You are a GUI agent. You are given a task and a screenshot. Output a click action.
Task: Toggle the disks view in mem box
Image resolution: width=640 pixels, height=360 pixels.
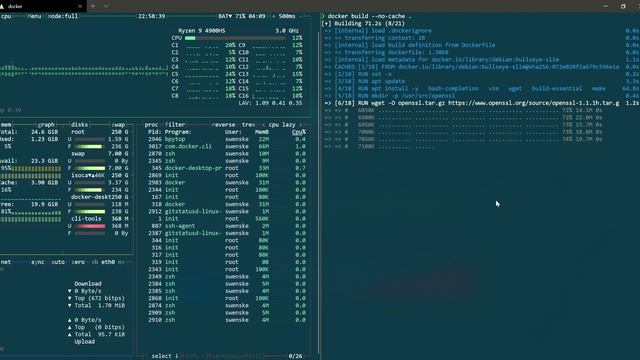point(79,124)
